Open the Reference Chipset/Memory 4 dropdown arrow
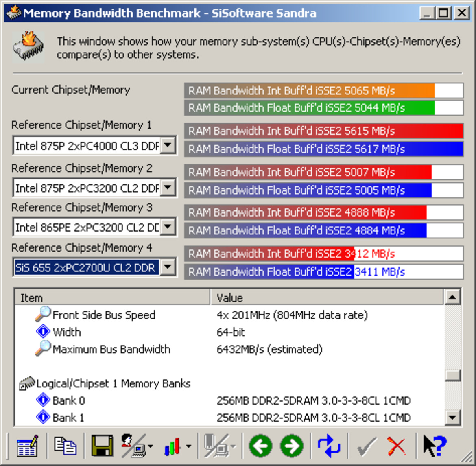476x466 pixels. [168, 267]
